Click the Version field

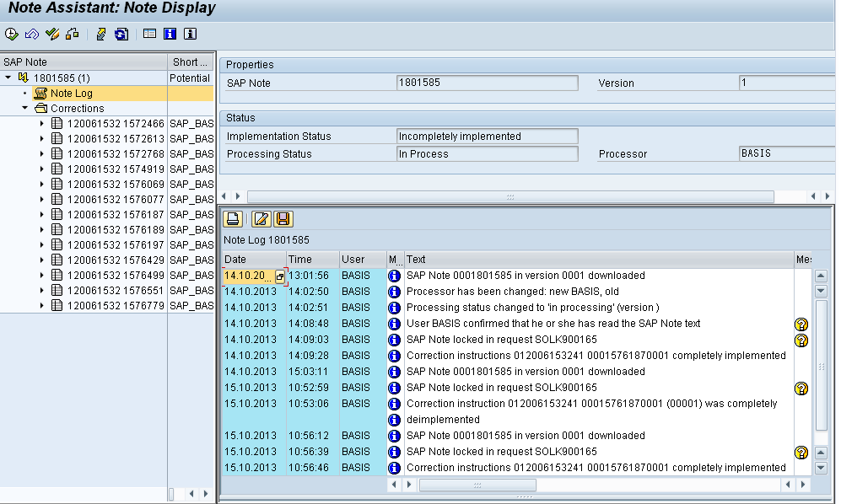(x=787, y=83)
